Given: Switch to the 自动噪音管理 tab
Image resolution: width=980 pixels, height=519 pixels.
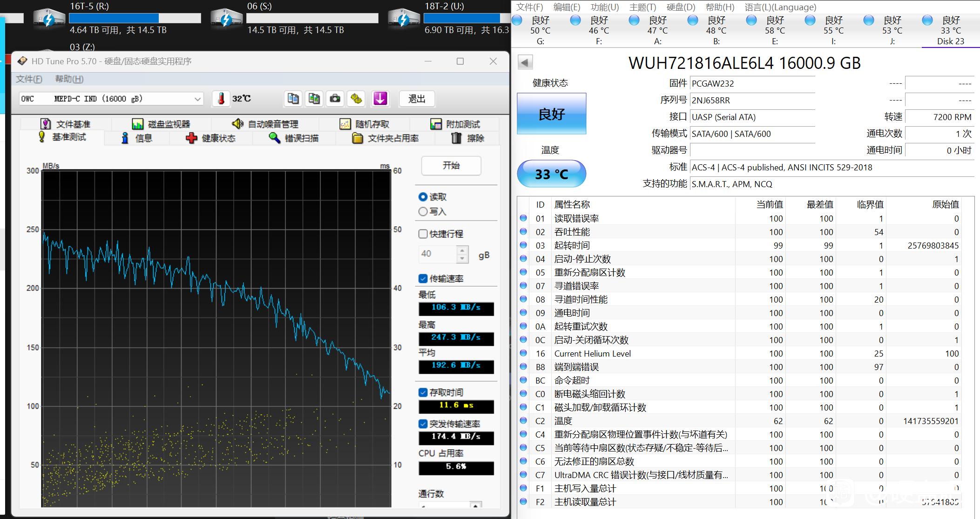Looking at the screenshot, I should [x=265, y=124].
